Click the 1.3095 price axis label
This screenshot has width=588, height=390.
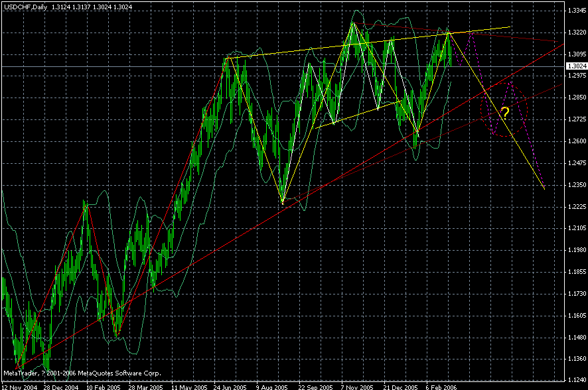click(x=577, y=54)
